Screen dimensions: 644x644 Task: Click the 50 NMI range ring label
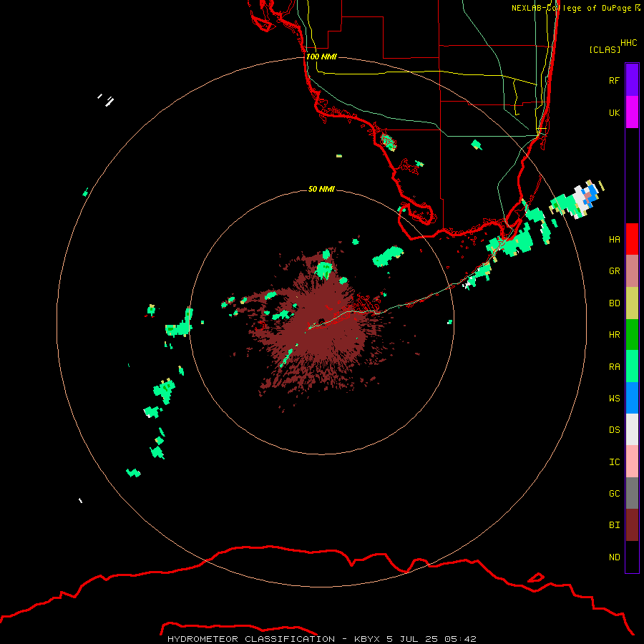[321, 189]
